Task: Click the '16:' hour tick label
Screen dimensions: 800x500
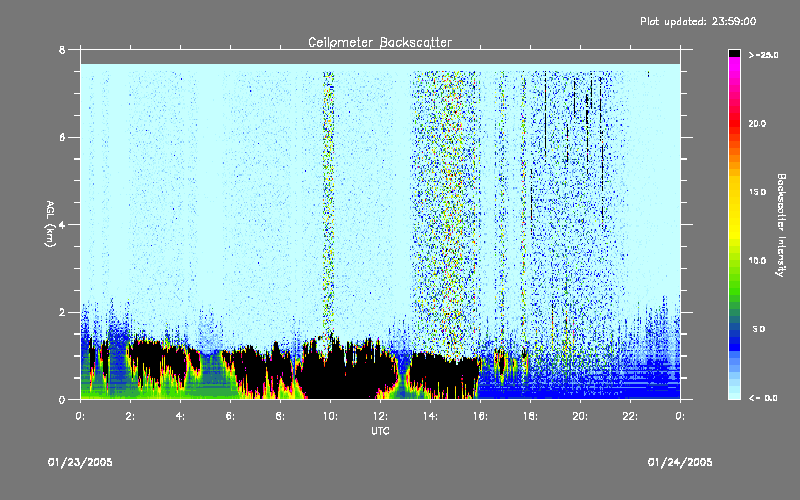Action: [x=480, y=416]
